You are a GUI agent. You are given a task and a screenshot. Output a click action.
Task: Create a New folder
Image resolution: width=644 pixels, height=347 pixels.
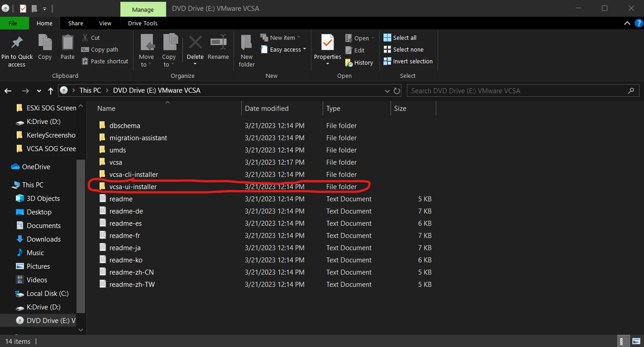pyautogui.click(x=247, y=51)
